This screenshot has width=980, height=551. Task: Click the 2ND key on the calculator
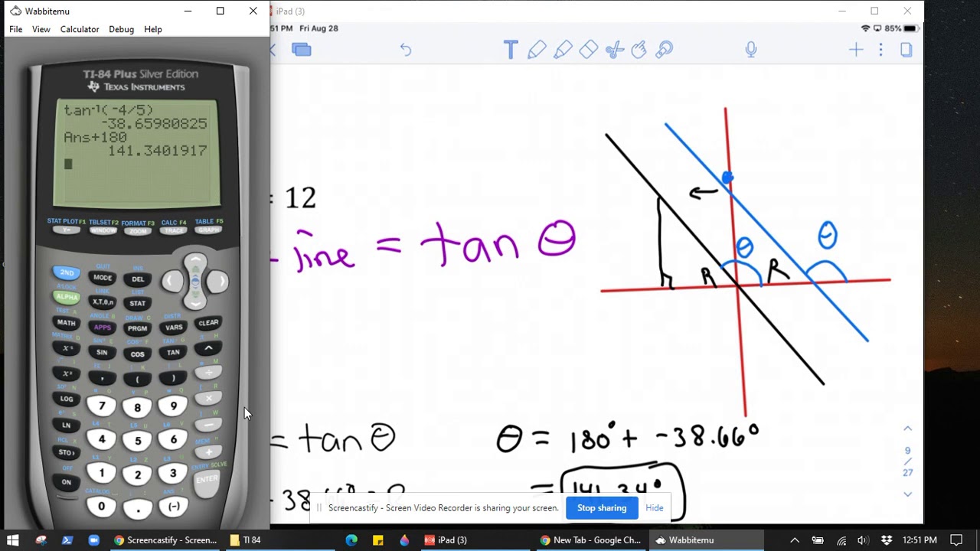coord(67,272)
